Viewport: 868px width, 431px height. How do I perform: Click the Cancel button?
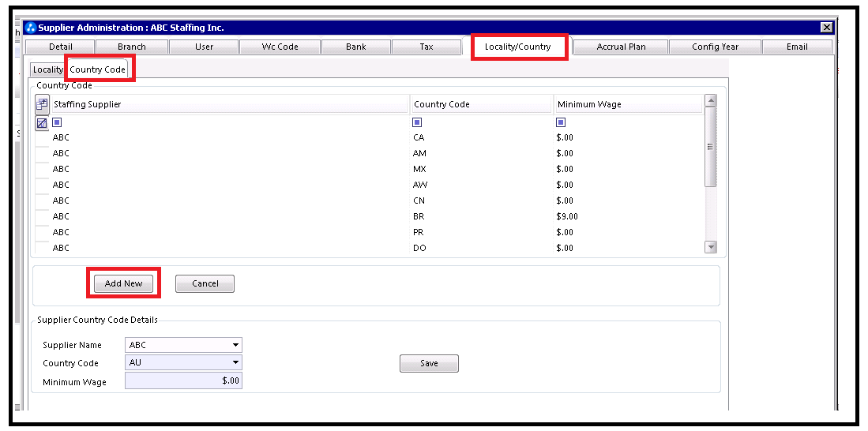coord(205,283)
